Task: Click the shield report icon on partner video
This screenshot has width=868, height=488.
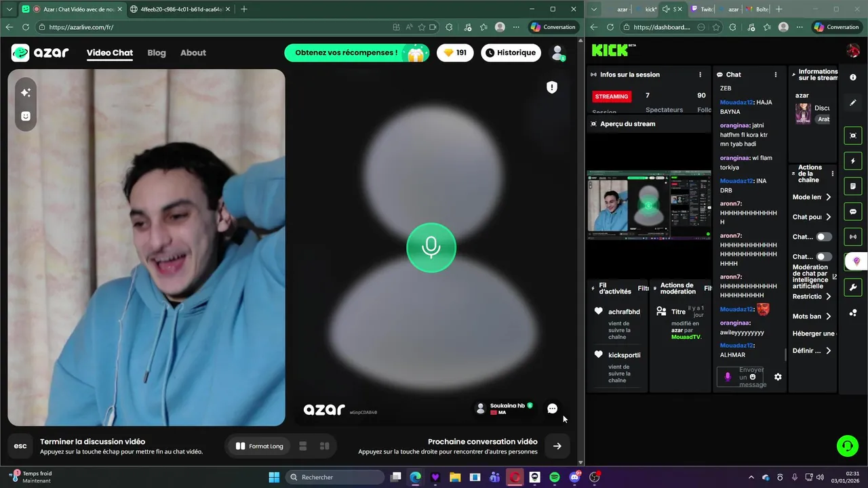Action: (552, 87)
